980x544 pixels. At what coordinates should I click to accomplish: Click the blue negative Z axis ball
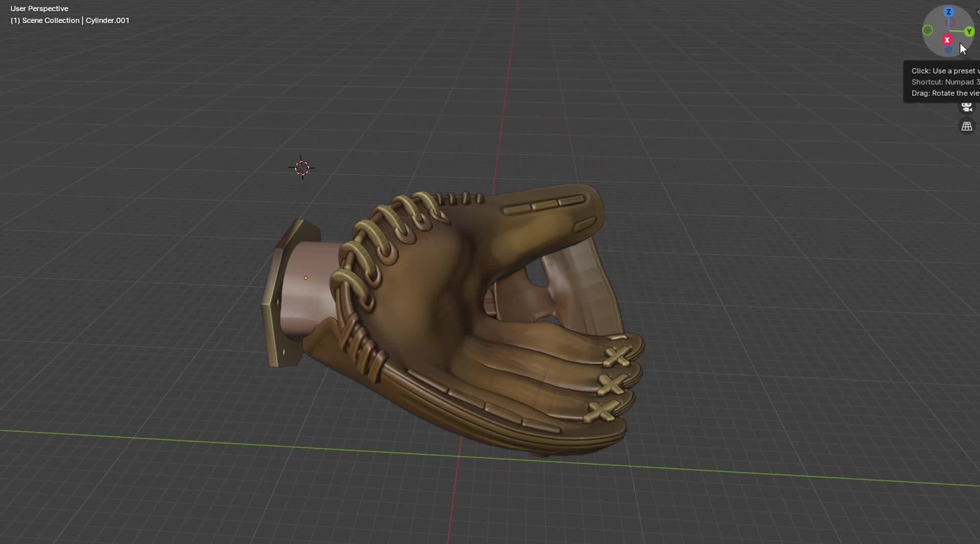pyautogui.click(x=948, y=50)
